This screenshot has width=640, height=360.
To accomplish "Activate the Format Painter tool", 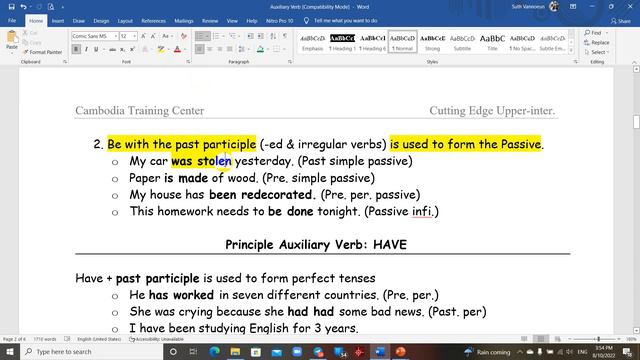I will pos(42,52).
